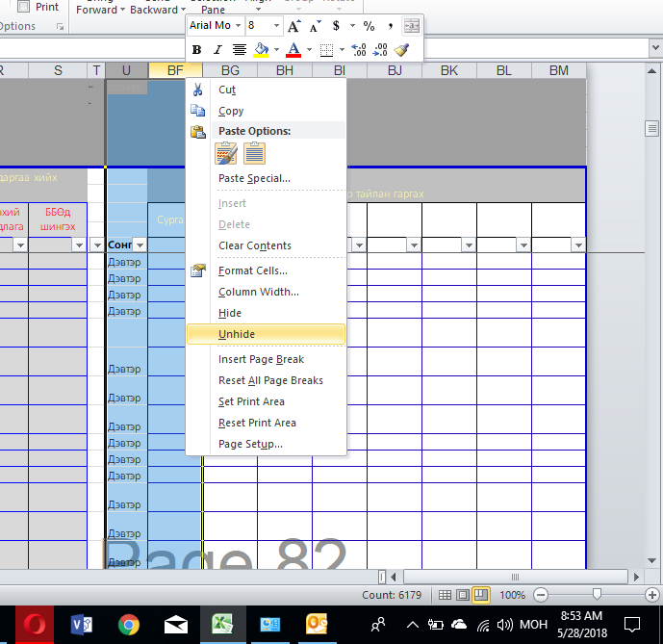This screenshot has width=663, height=644.
Task: Click the zoom in plus button
Action: click(652, 596)
